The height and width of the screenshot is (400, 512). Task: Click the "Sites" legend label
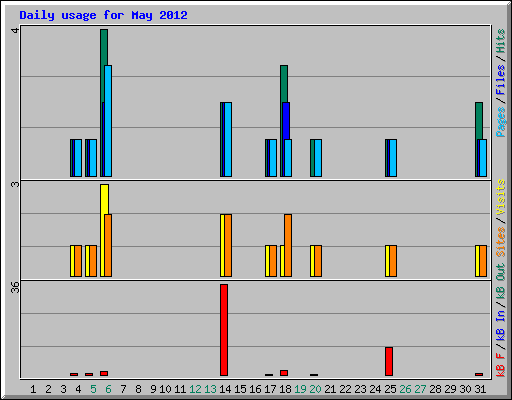[x=501, y=242]
